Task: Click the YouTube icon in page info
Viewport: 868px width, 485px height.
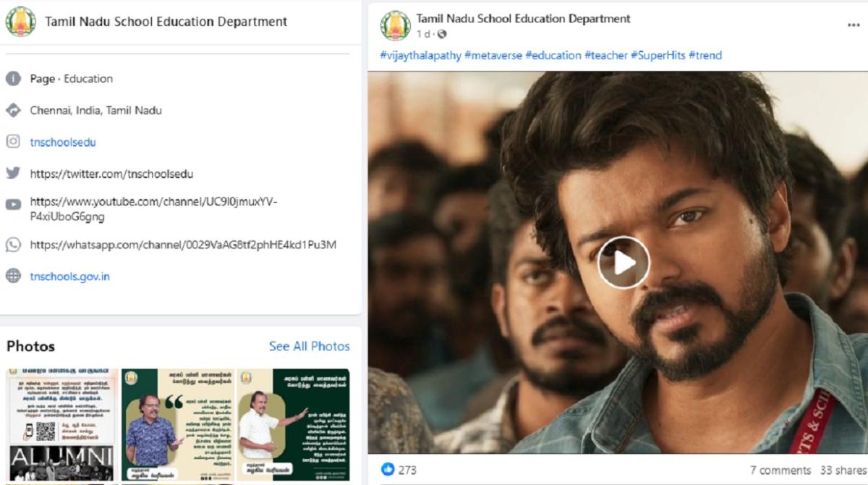Action: (13, 205)
